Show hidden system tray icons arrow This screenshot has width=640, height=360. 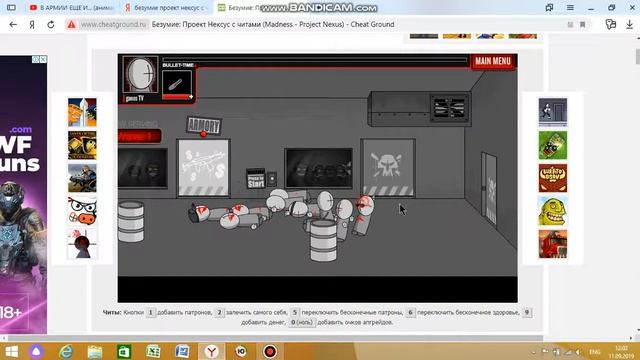pyautogui.click(x=534, y=352)
